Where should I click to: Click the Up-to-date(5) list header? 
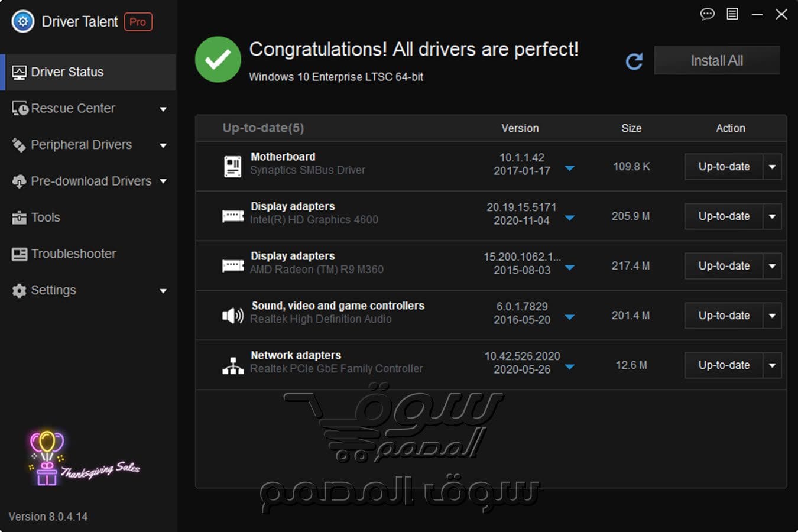pyautogui.click(x=263, y=128)
